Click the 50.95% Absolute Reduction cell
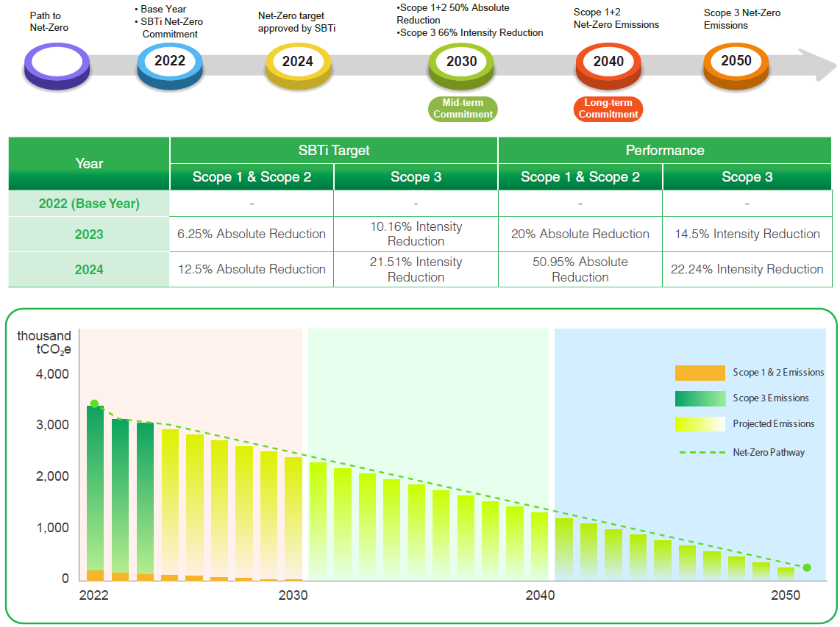The height and width of the screenshot is (627, 840). click(x=580, y=269)
